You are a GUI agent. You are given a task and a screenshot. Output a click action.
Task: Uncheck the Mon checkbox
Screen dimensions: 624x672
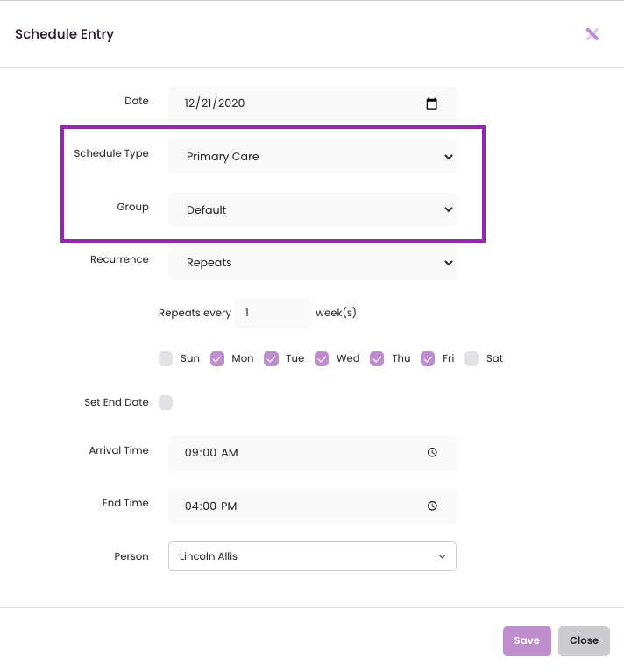pos(217,358)
